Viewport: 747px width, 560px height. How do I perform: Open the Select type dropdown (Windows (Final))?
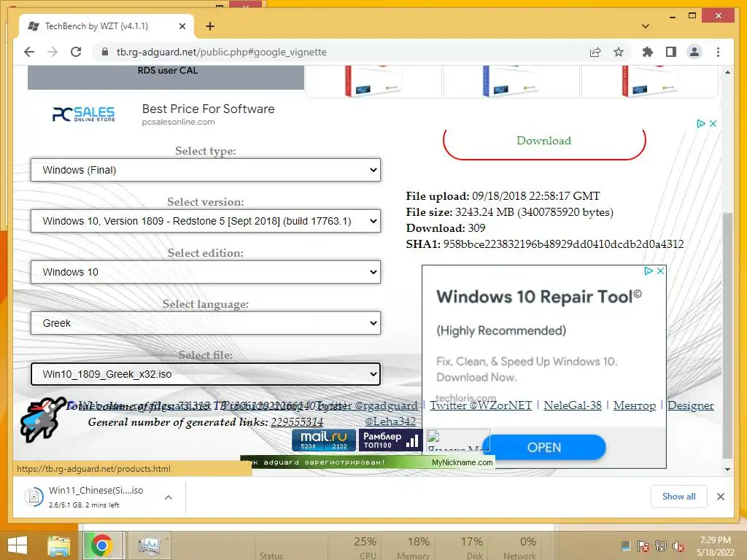205,170
